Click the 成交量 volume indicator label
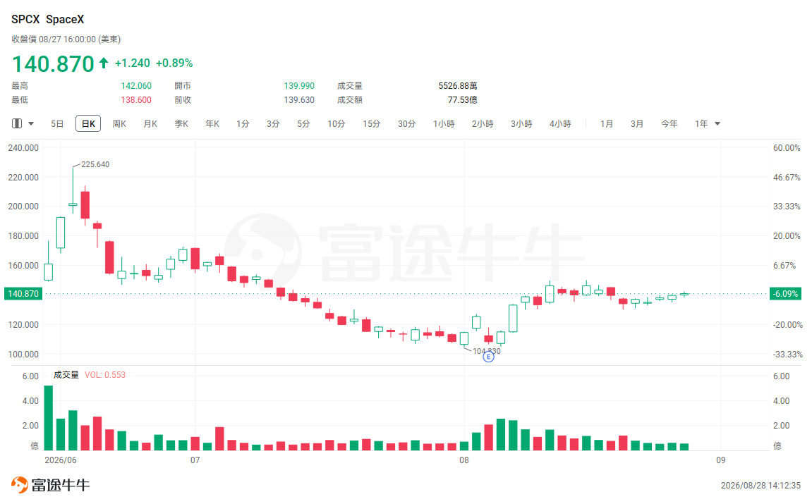The height and width of the screenshot is (504, 812). [x=66, y=374]
